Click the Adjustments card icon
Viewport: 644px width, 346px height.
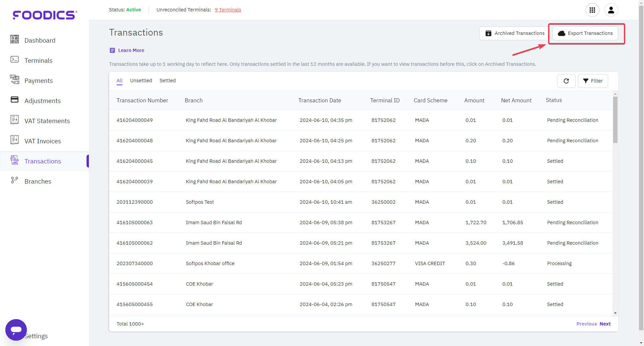pyautogui.click(x=14, y=100)
